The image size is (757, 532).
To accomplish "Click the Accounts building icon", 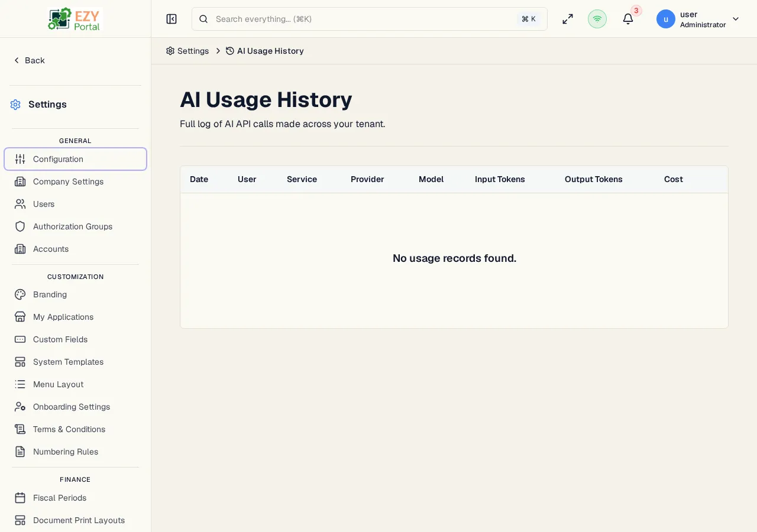I will pos(20,249).
